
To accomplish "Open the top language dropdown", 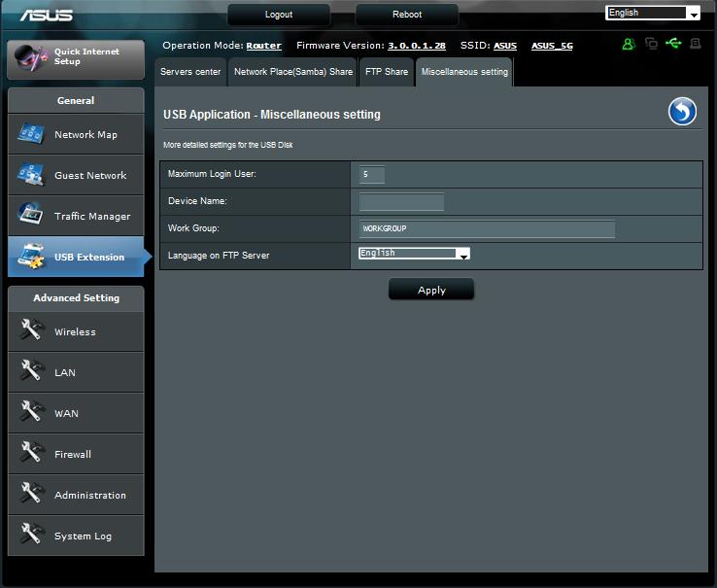I will [x=653, y=13].
